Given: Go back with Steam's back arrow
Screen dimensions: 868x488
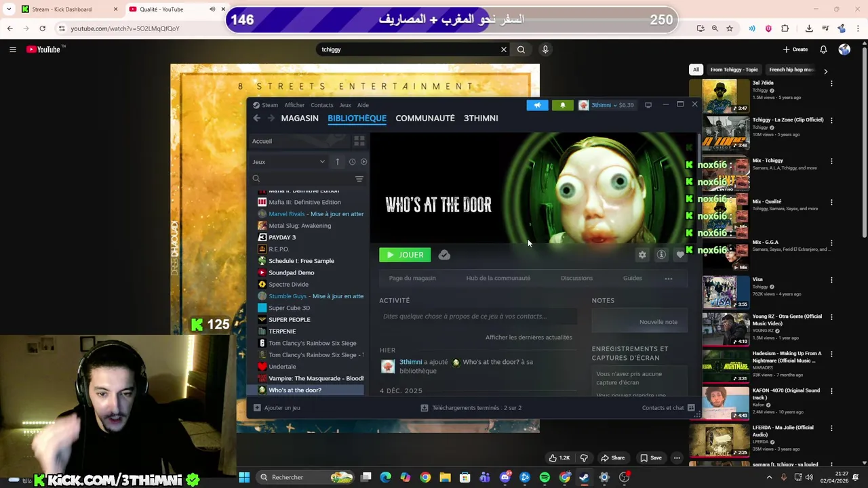Looking at the screenshot, I should pos(256,118).
